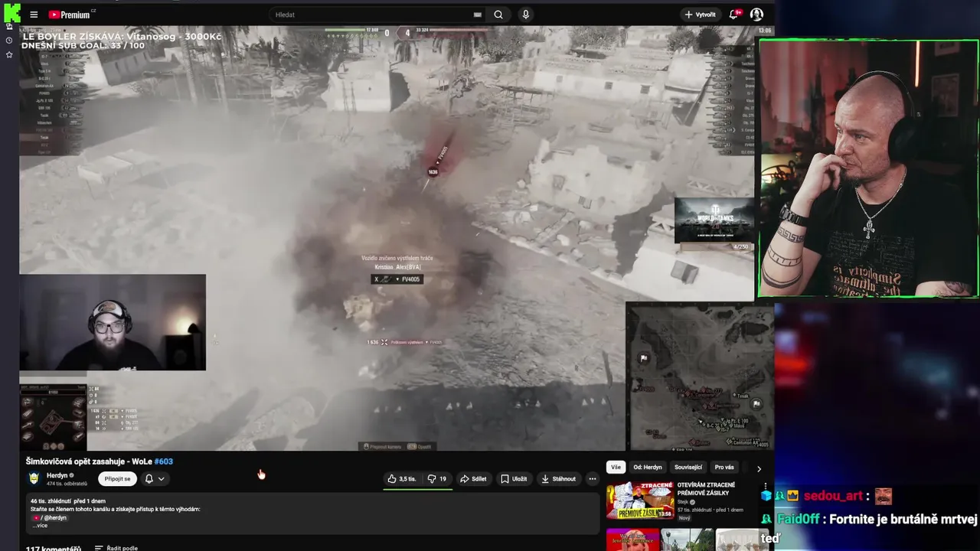
Task: Like the video showing 3,5 tis.
Action: tap(401, 479)
